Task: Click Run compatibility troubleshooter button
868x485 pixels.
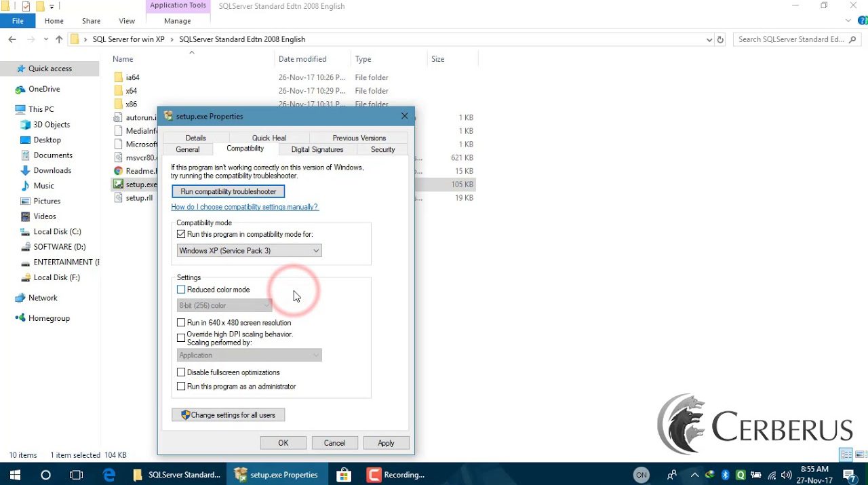Action: pyautogui.click(x=228, y=191)
